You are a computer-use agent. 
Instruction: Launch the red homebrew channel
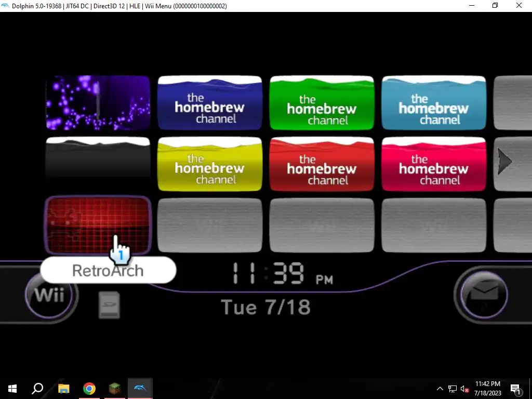322,164
